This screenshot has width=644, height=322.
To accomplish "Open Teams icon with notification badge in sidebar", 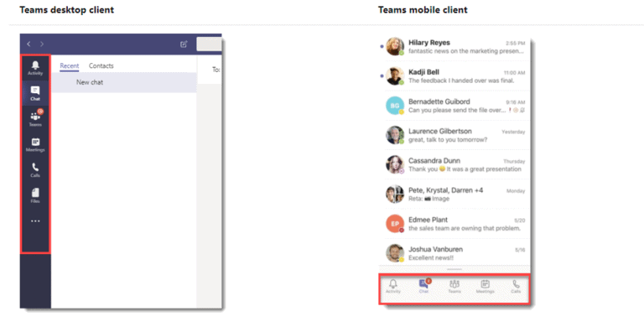I will click(x=35, y=118).
